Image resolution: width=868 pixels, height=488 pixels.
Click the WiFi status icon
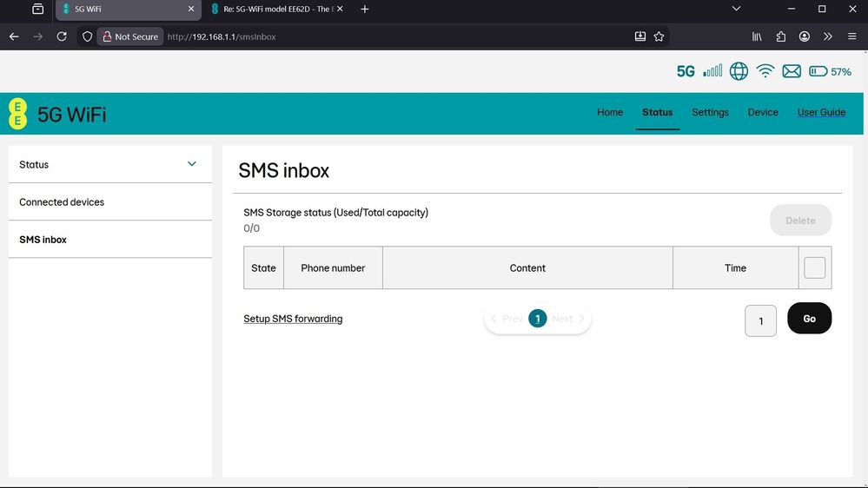point(765,71)
